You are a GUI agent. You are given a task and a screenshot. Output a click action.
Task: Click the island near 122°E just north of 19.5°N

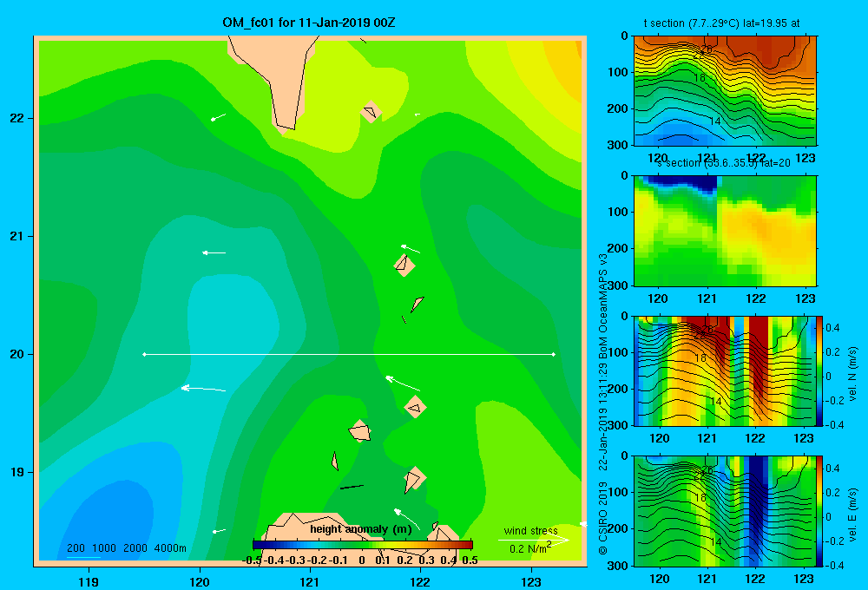pos(415,407)
